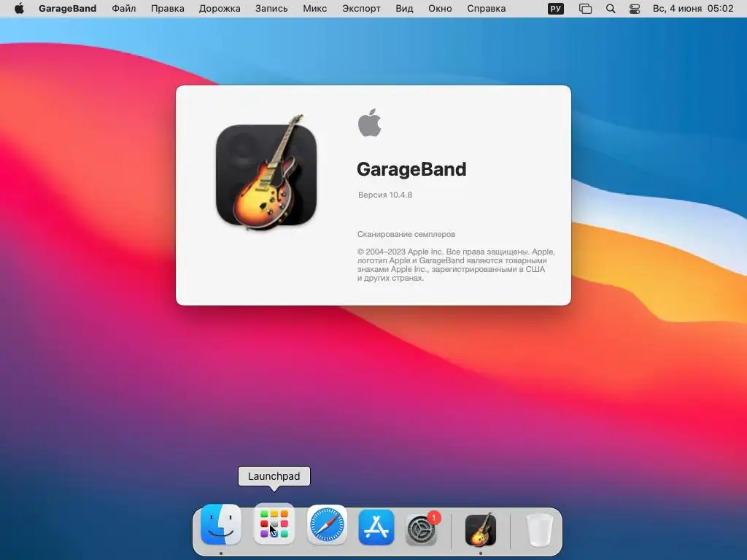Open the Trash in the Dock
Screen dimensions: 747x560
539,529
